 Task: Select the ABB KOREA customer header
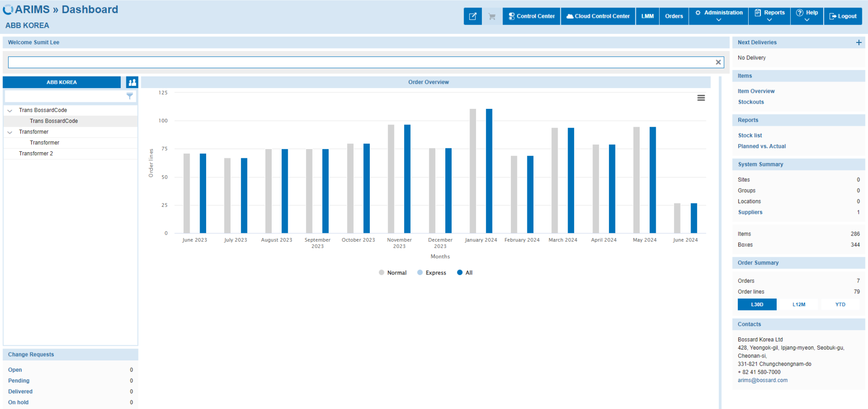click(62, 82)
